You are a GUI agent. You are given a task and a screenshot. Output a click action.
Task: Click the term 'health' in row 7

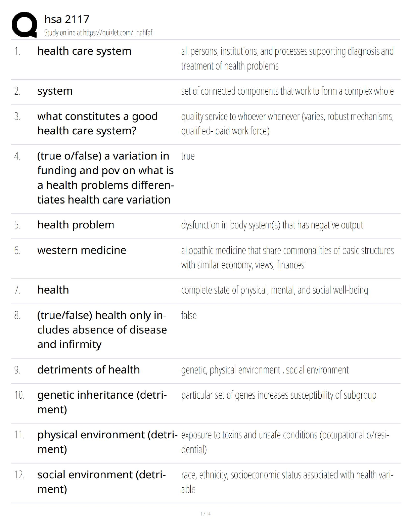(53, 290)
